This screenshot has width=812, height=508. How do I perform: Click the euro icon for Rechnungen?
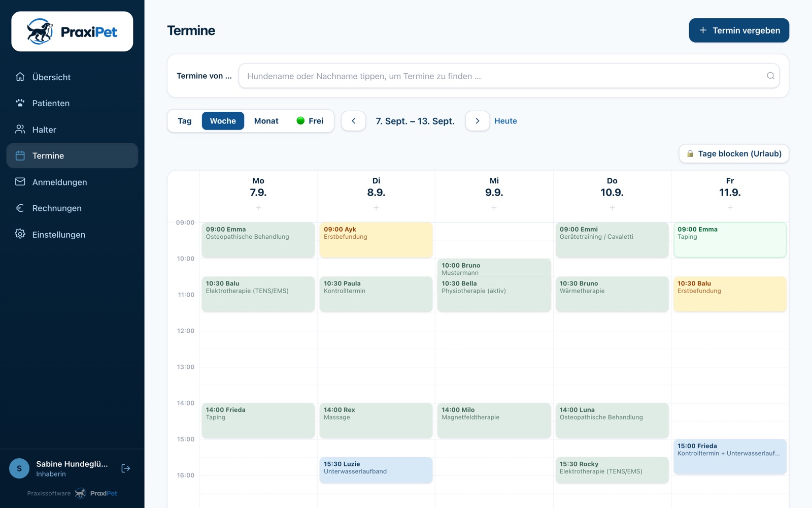pyautogui.click(x=20, y=208)
